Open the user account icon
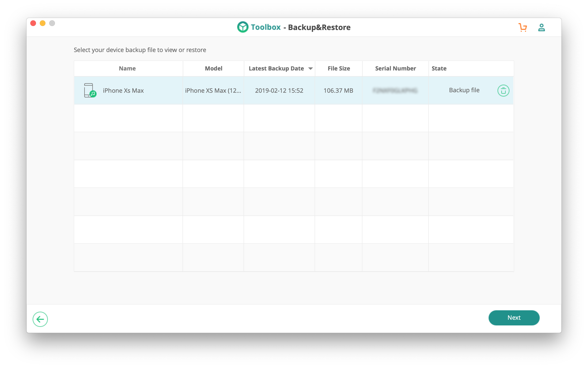 coord(541,27)
